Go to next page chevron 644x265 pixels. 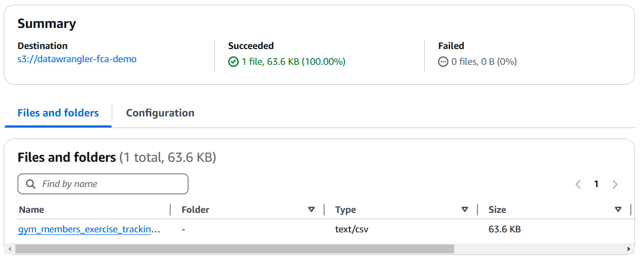click(x=615, y=184)
